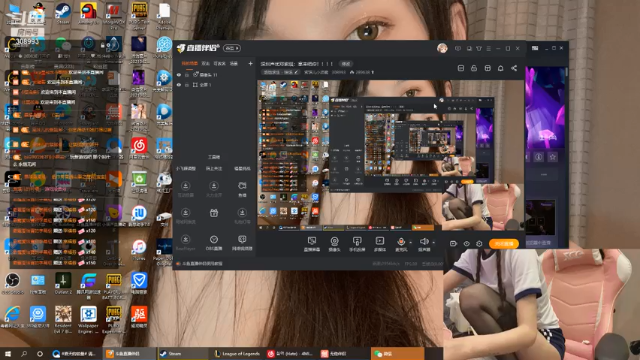Viewport: 640px width, 360px height.
Task: Open the Steam desktop shortcut
Action: point(63,12)
